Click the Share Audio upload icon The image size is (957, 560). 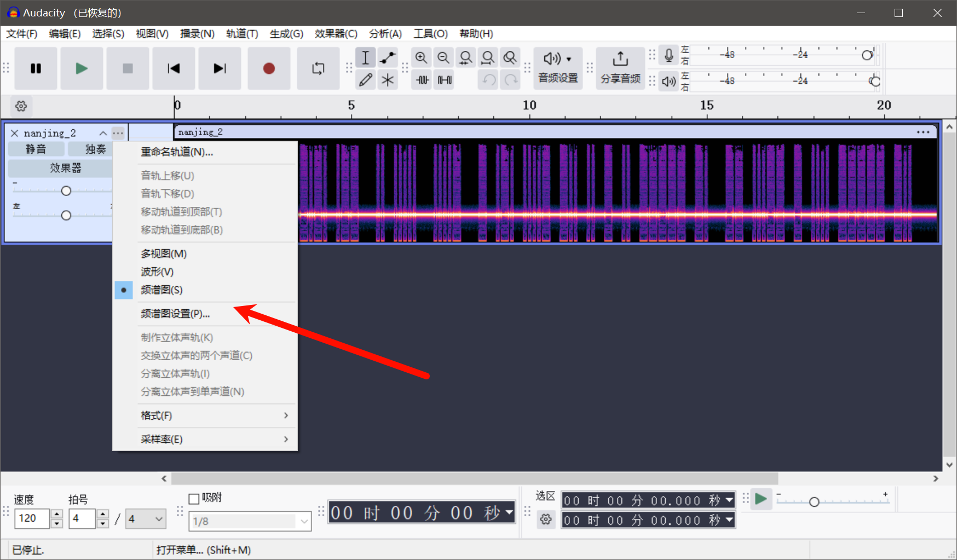click(x=620, y=59)
